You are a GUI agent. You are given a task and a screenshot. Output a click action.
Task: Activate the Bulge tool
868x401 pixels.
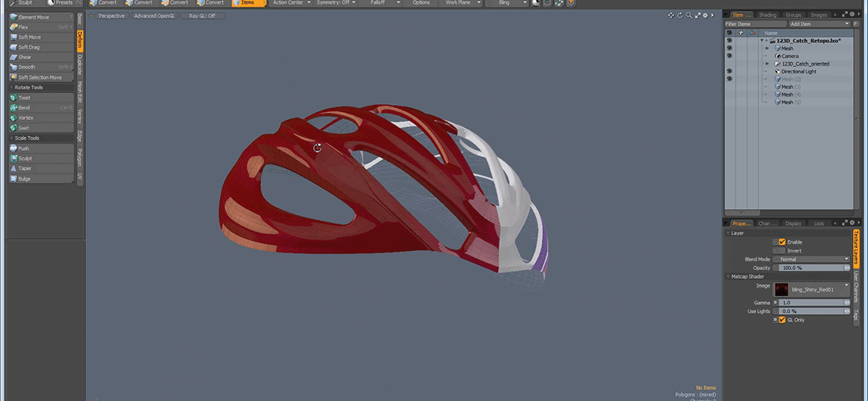click(24, 178)
